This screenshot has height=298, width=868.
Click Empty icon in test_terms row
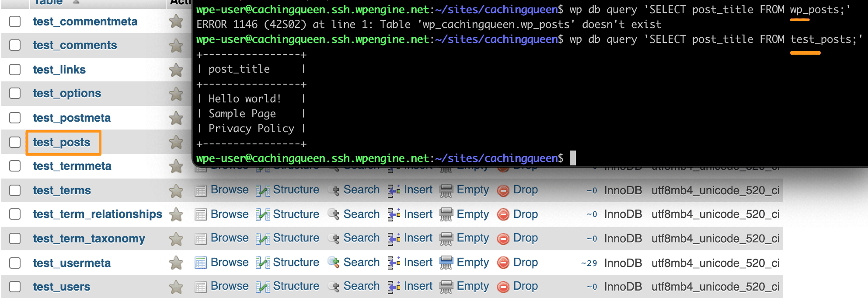(446, 190)
